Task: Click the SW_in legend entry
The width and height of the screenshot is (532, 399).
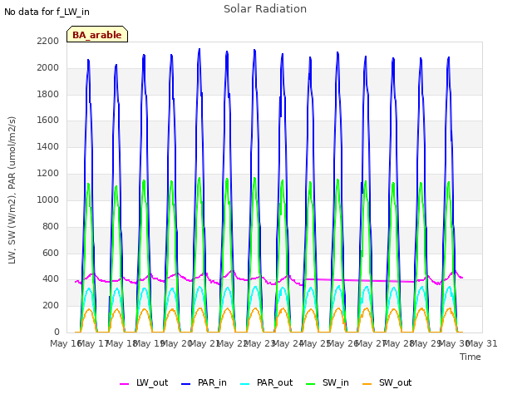Action: (328, 383)
